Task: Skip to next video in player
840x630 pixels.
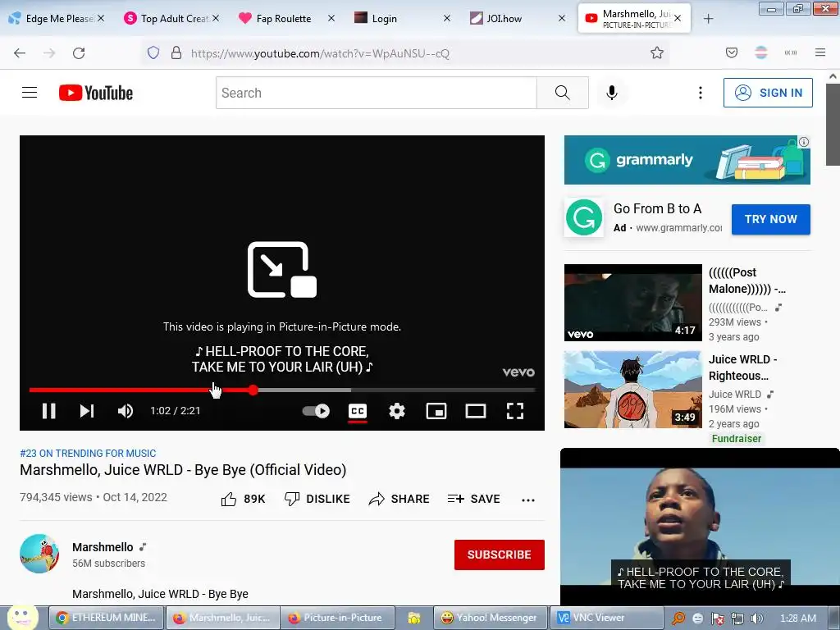Action: coord(87,411)
